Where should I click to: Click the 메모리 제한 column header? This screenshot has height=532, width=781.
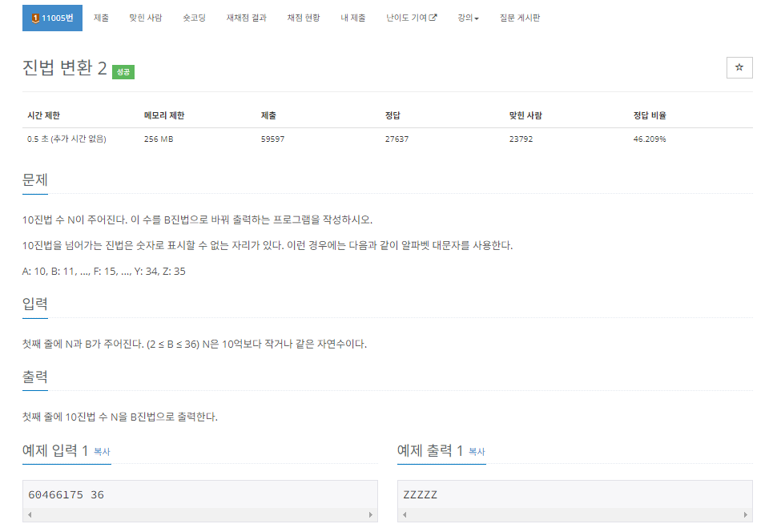tap(164, 115)
